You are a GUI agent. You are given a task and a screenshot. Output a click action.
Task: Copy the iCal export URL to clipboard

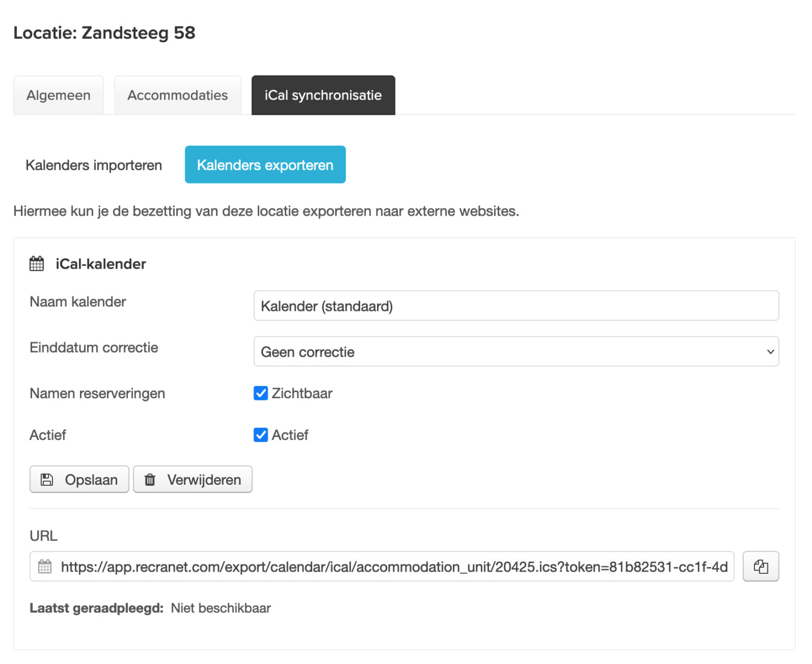pos(760,567)
